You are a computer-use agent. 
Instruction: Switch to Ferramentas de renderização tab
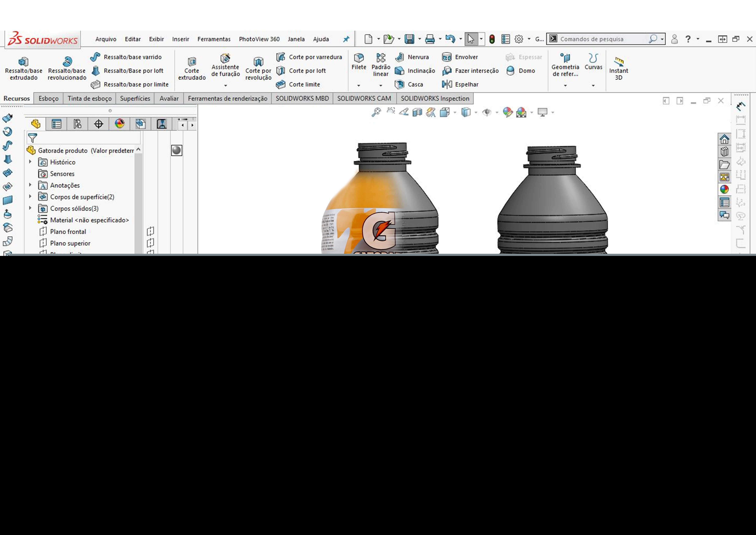(x=228, y=99)
